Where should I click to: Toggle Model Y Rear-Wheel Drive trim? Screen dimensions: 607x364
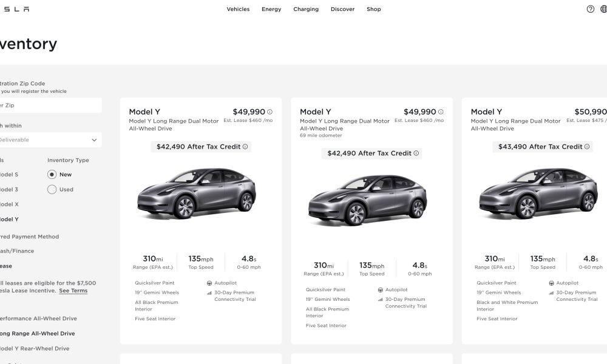coord(35,348)
